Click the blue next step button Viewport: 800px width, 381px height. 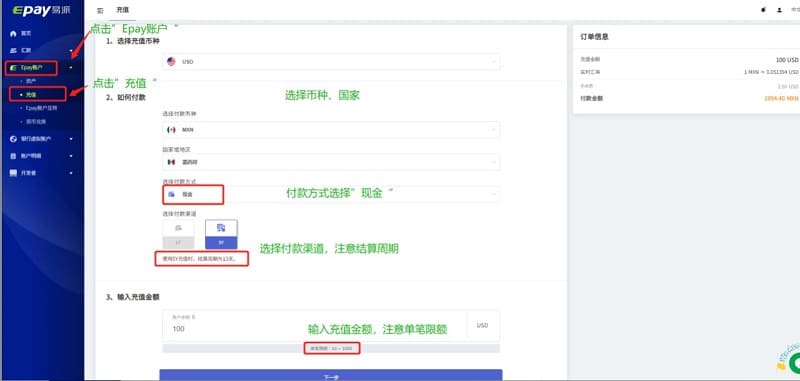tap(331, 375)
